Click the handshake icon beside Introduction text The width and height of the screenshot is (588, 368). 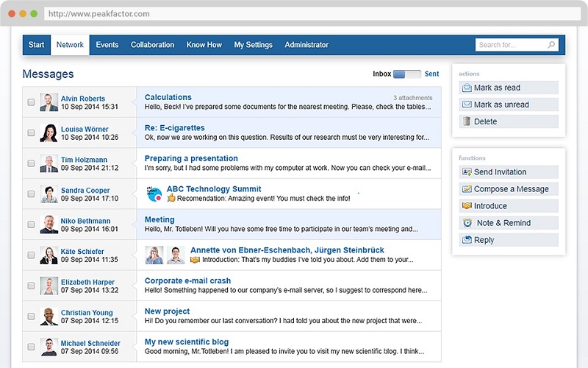pyautogui.click(x=195, y=260)
